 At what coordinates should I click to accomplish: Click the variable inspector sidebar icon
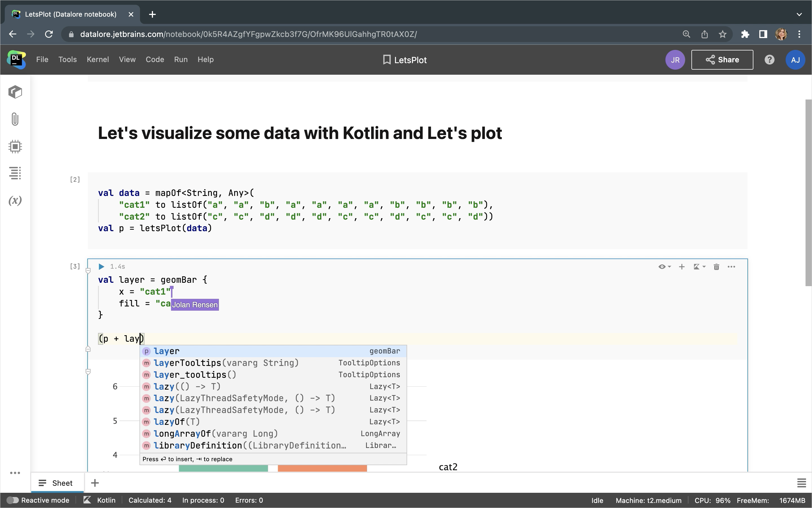pos(16,201)
